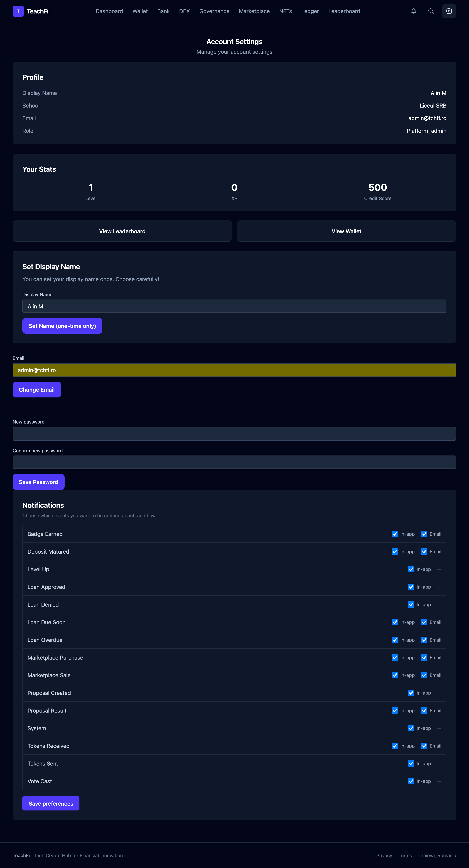
Task: Toggle Level Up In-app checkbox
Action: pyautogui.click(x=411, y=569)
